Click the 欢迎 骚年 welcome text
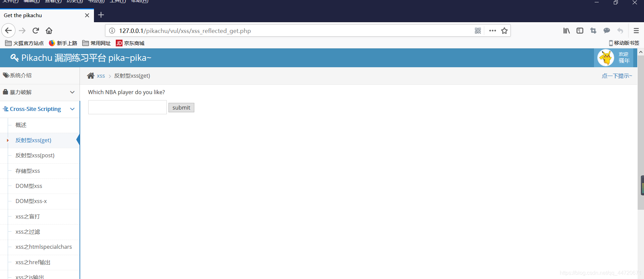 coord(624,57)
